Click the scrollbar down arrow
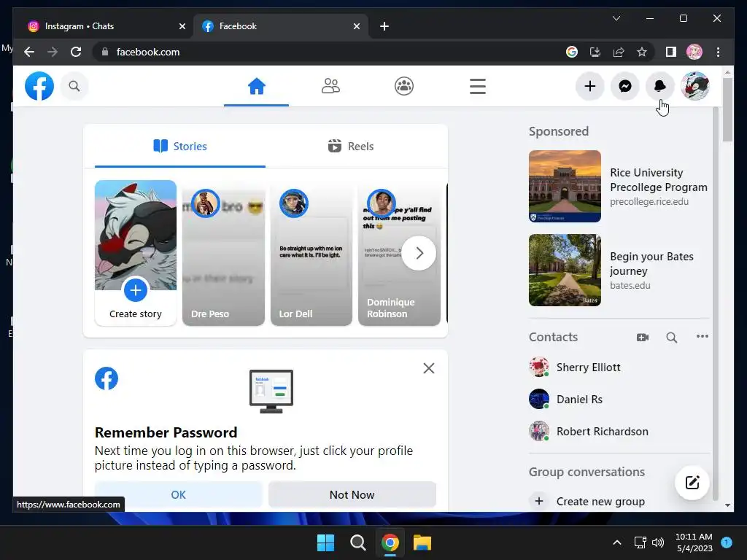The height and width of the screenshot is (560, 747). [727, 505]
